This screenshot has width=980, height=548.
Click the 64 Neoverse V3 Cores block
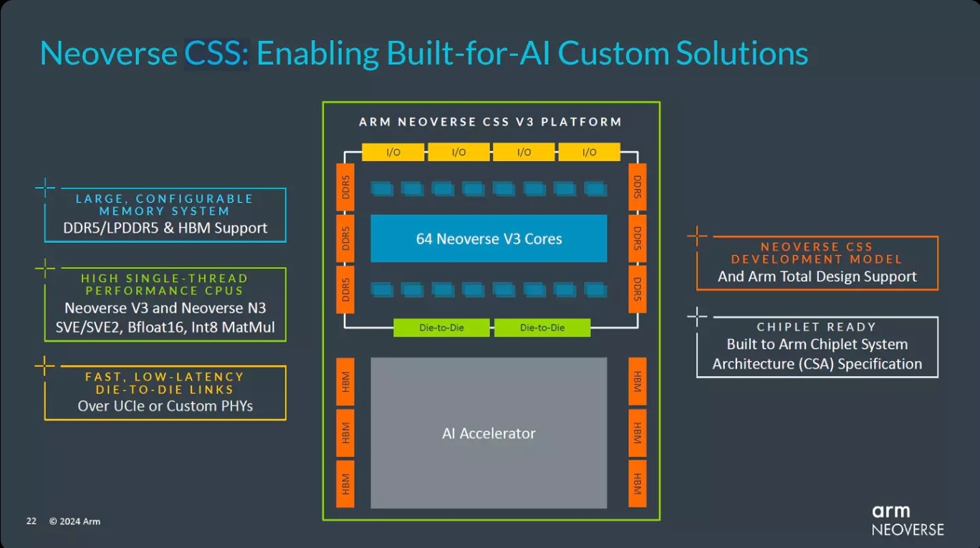pyautogui.click(x=489, y=239)
